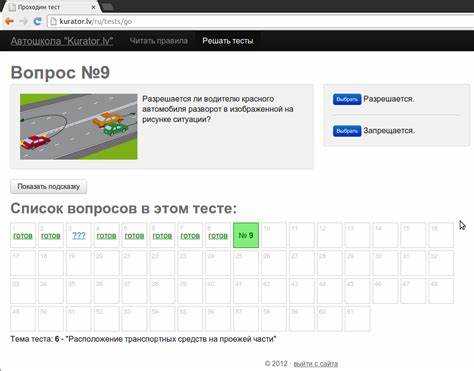Image resolution: width=474 pixels, height=371 pixels.
Task: Click the 'Тема теста: 6' description line
Action: click(x=143, y=339)
